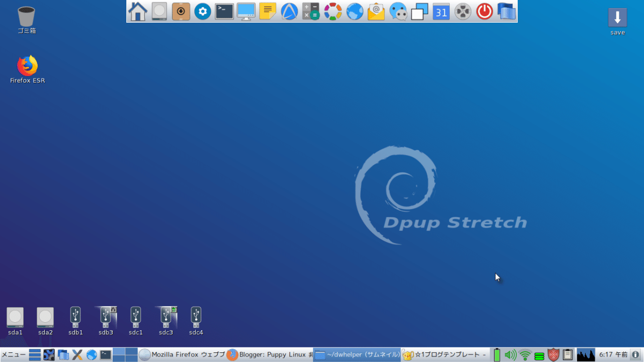The image size is (644, 362).
Task: Launch the terminal from the top dock
Action: [224, 11]
